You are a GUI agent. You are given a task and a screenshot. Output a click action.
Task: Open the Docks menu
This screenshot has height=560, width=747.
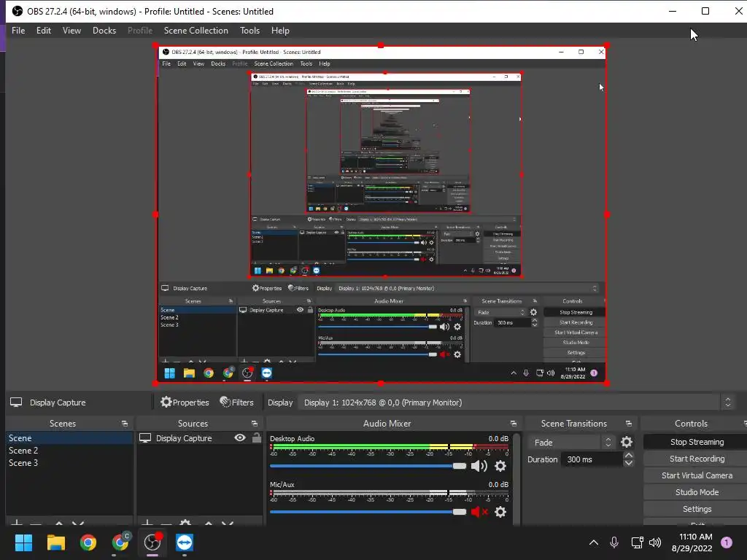tap(104, 31)
